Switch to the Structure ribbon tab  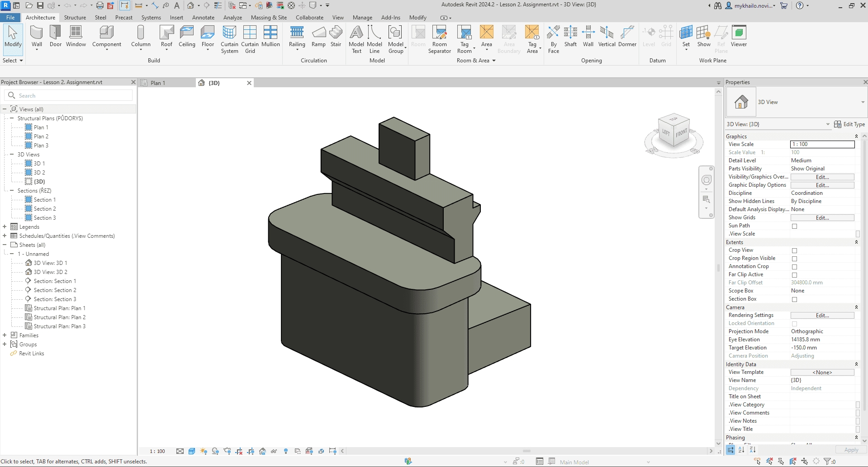tap(75, 18)
